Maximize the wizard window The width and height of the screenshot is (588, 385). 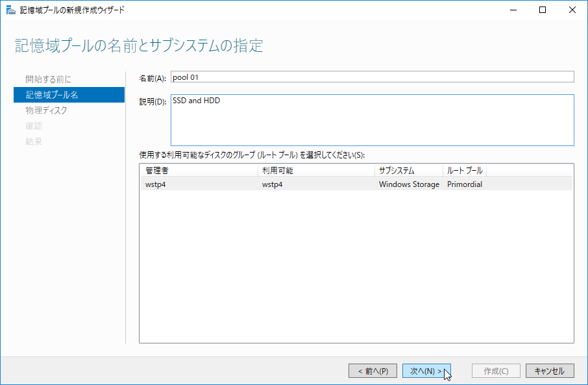(x=543, y=10)
